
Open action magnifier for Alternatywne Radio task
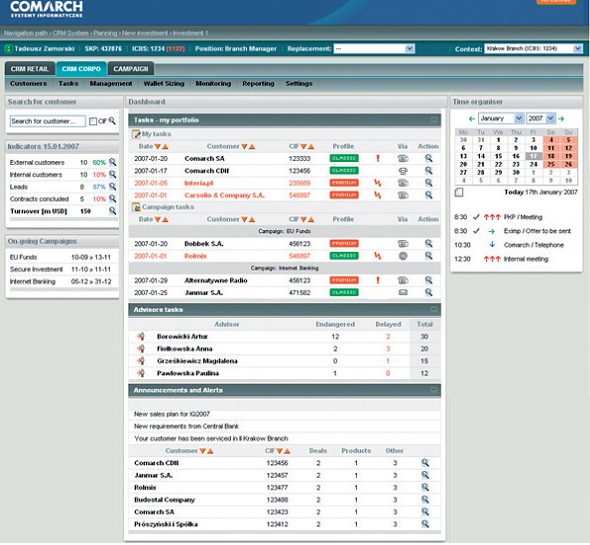coord(428,280)
